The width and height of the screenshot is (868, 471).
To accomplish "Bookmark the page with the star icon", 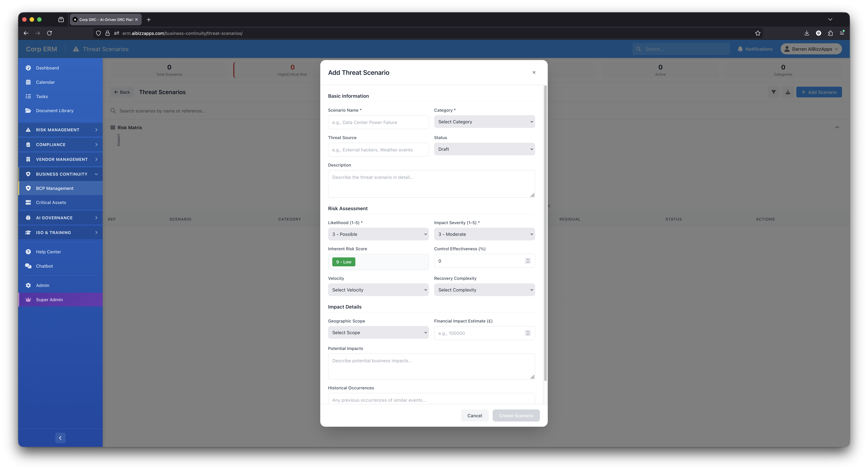I will click(x=758, y=33).
